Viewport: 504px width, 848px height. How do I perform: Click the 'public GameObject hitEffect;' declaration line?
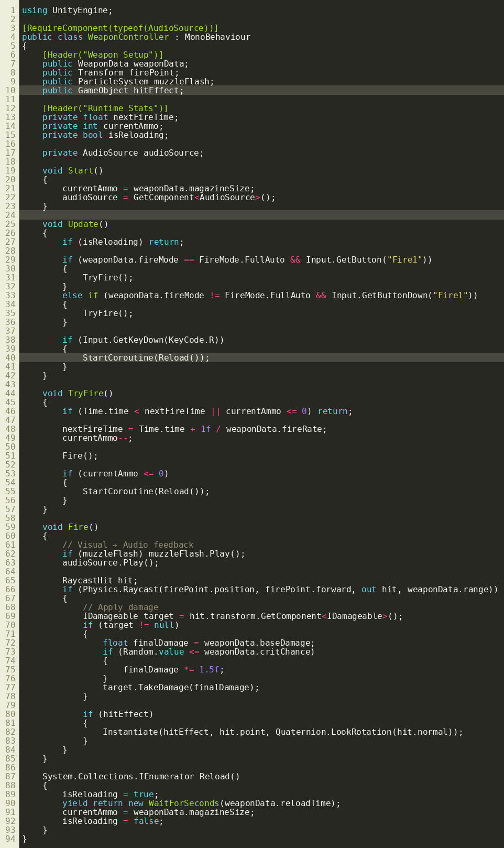pyautogui.click(x=113, y=91)
